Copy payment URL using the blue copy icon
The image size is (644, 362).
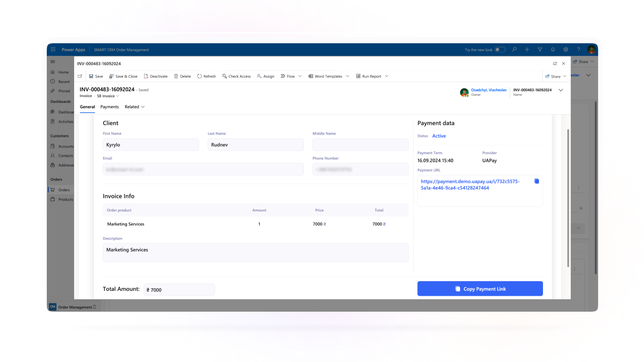(536, 181)
